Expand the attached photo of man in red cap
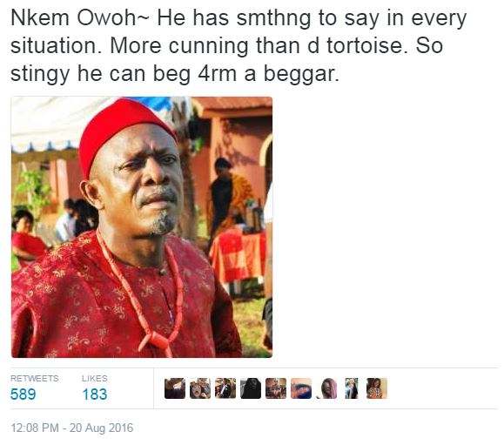The image size is (504, 445). tap(142, 227)
